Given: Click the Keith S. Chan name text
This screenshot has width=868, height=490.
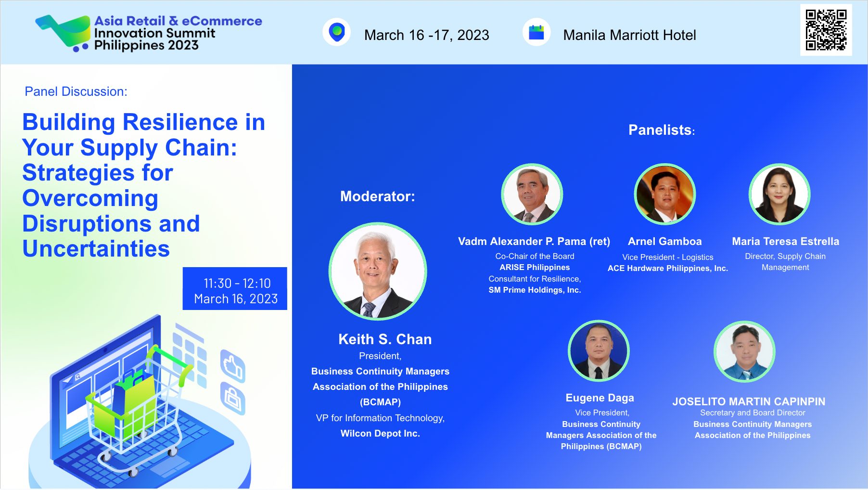Looking at the screenshot, I should [385, 339].
